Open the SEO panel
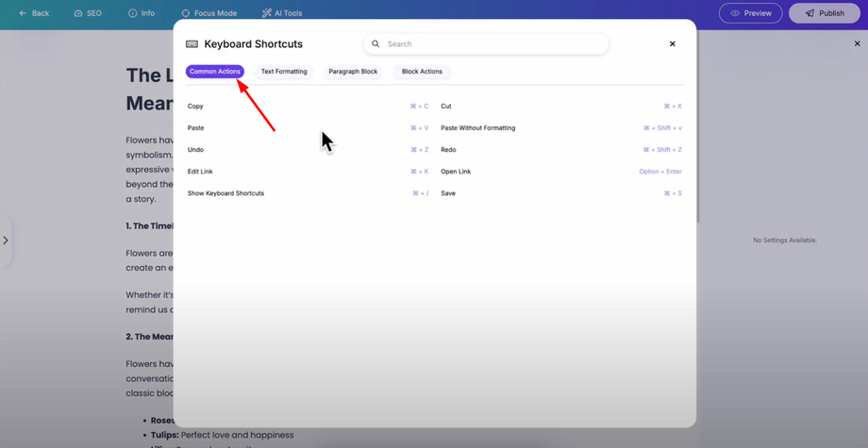 [88, 13]
